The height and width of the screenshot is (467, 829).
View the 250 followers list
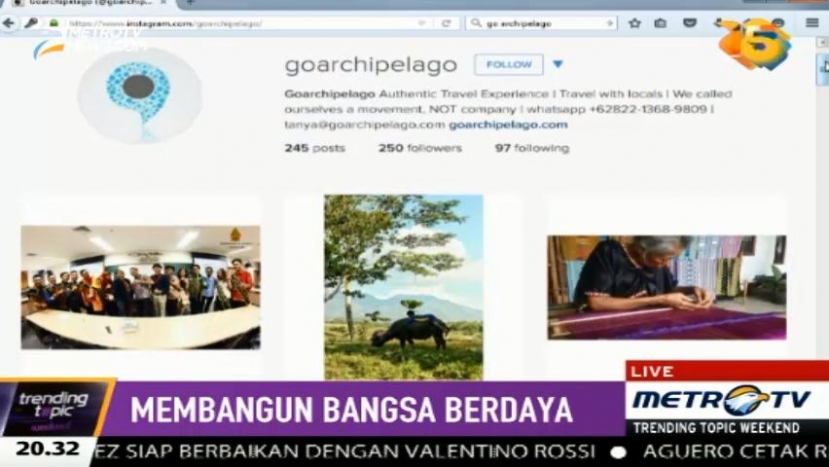pos(420,148)
